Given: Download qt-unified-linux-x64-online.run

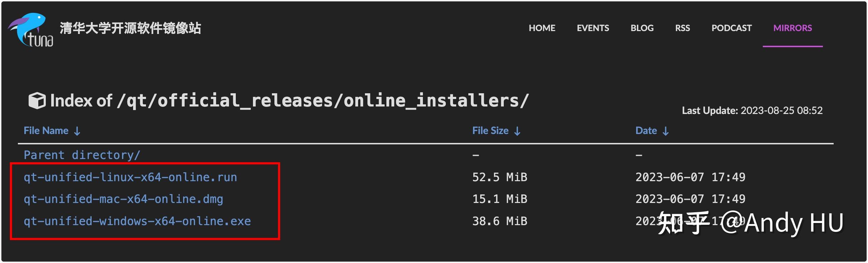Looking at the screenshot, I should 130,177.
